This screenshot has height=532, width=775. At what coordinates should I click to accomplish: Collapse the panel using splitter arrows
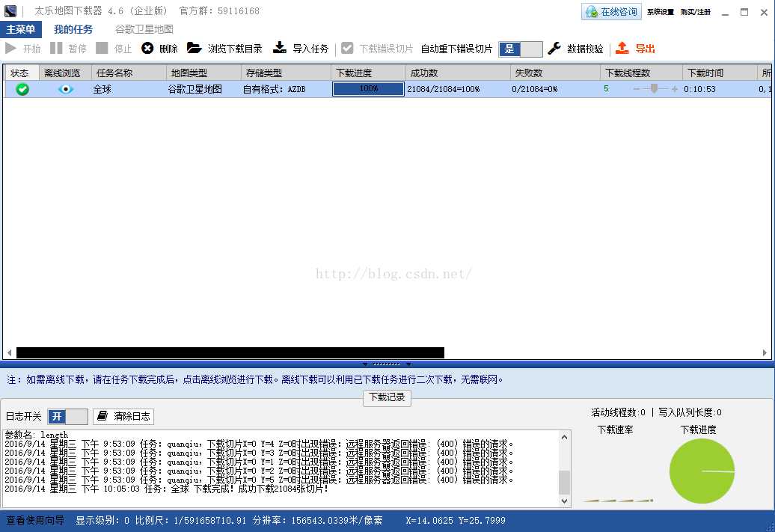[x=387, y=364]
